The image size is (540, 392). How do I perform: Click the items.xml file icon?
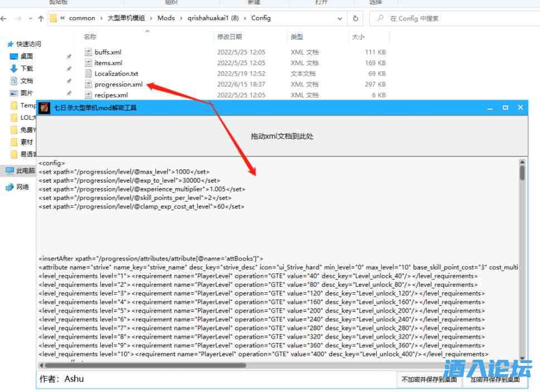click(89, 62)
